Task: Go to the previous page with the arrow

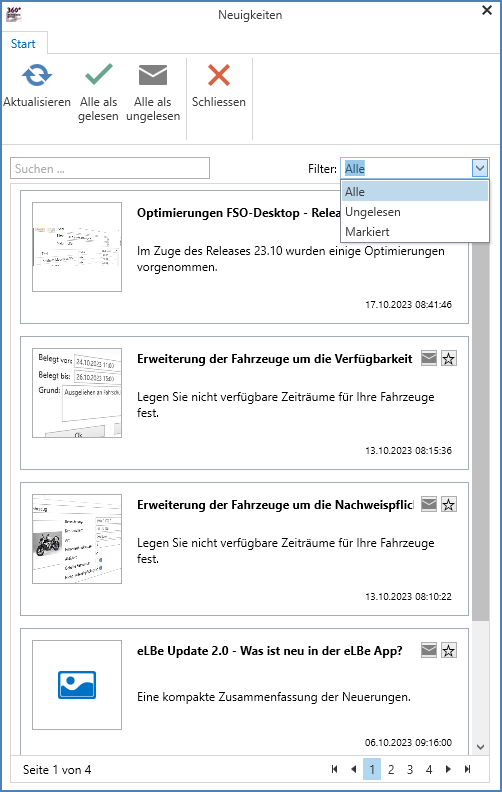Action: click(354, 769)
